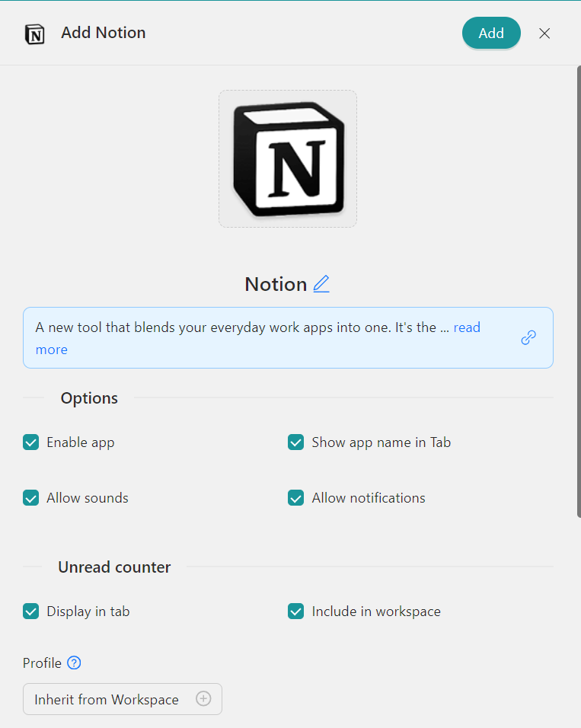Image resolution: width=581 pixels, height=728 pixels.
Task: Open the Profile help question mark icon
Action: pyautogui.click(x=74, y=663)
